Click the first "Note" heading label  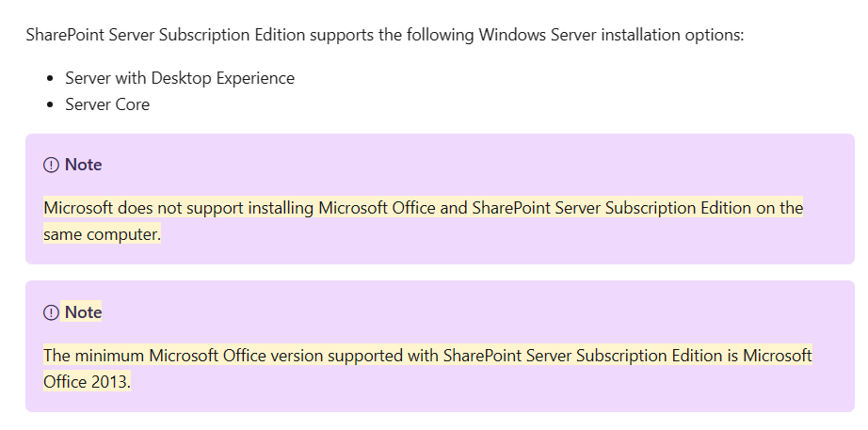pyautogui.click(x=83, y=165)
